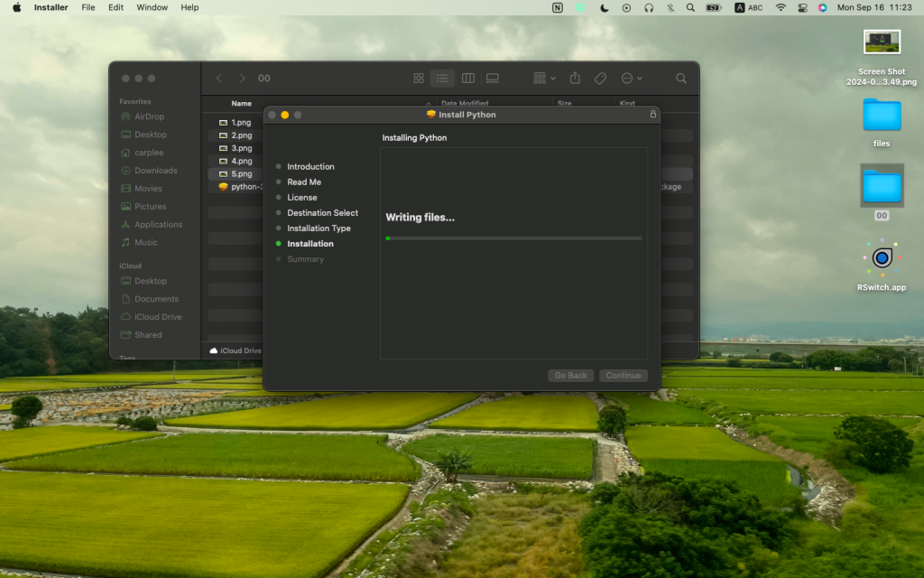Open Spotlight search in menu bar

(690, 7)
